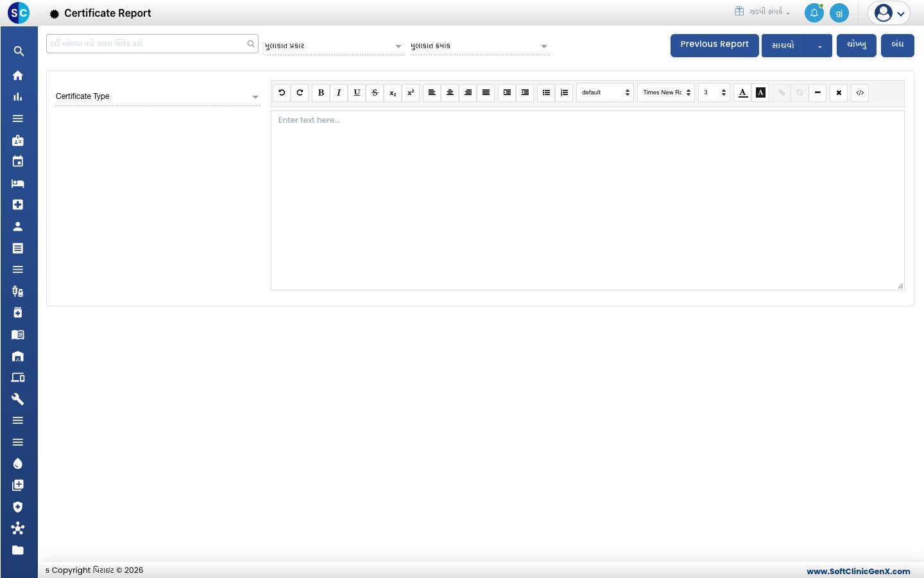The width and height of the screenshot is (924, 578).
Task: Open notifications bell icon
Action: 814,13
